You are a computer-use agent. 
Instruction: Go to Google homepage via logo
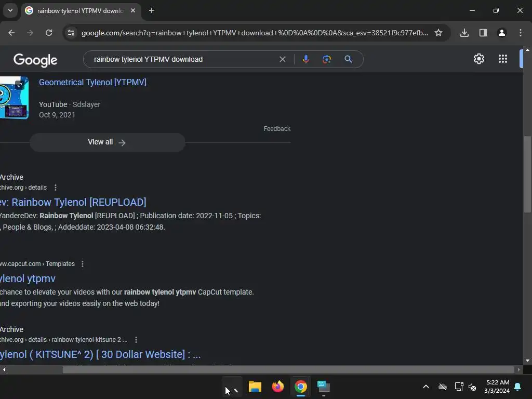tap(35, 60)
